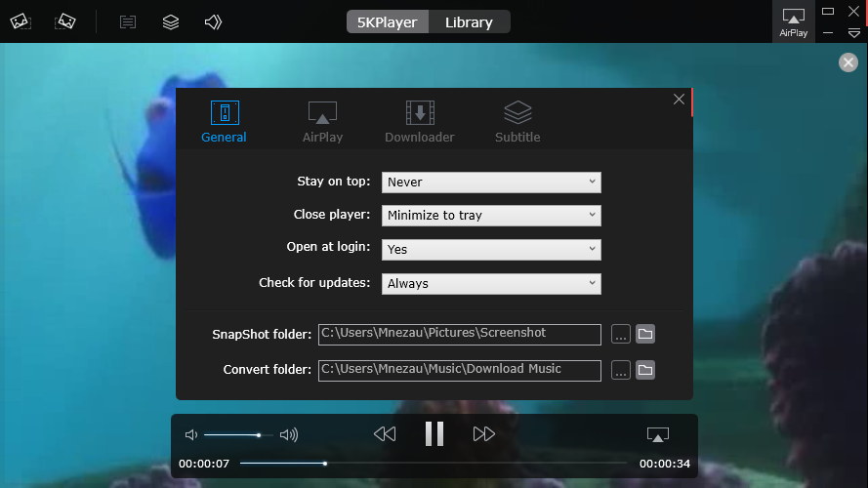Switch to the 5KPlayer tab
This screenshot has height=488, width=868.
click(388, 22)
